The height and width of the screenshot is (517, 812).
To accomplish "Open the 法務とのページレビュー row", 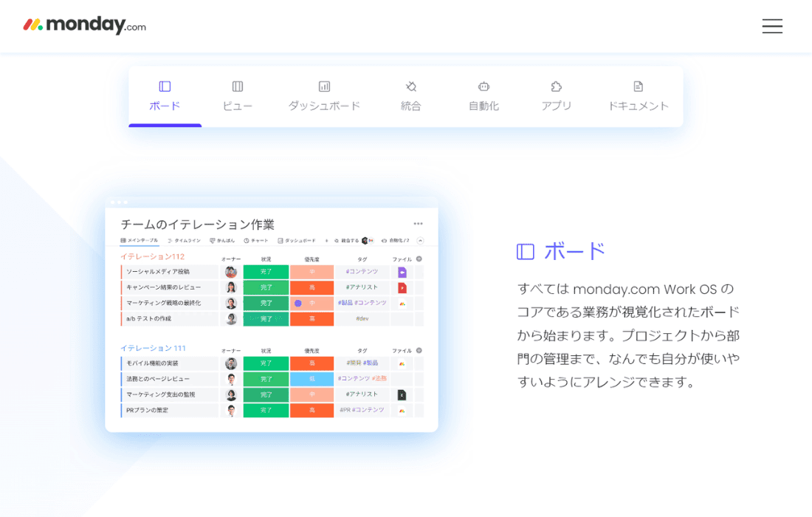I will 169,379.
